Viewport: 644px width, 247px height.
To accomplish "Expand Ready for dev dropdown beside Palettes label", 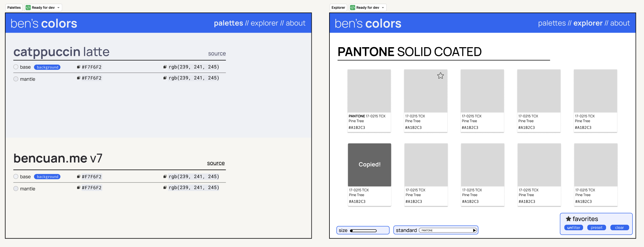I will [x=58, y=7].
